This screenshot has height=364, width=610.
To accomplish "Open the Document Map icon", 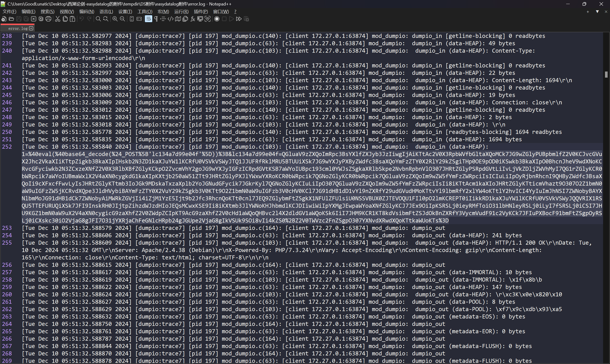I will pyautogui.click(x=178, y=19).
